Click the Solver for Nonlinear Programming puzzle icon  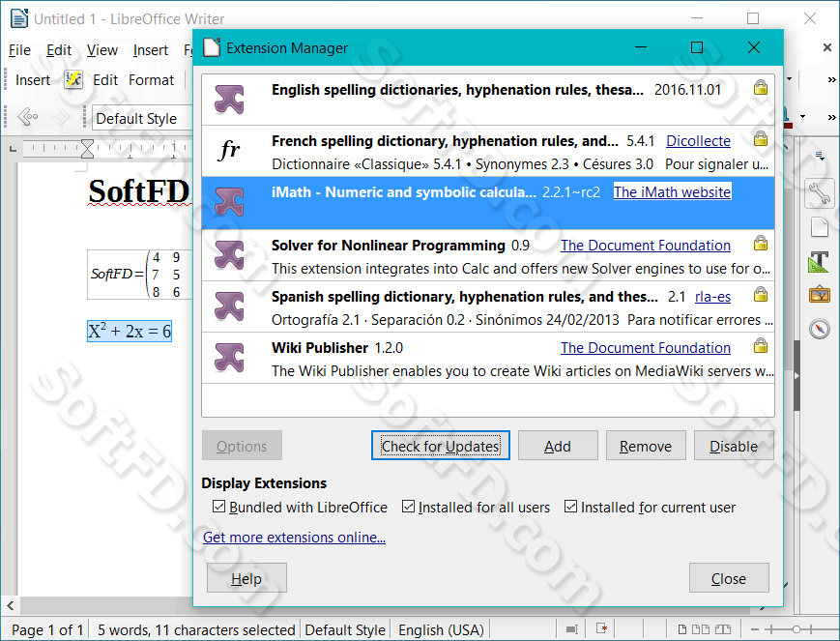229,254
